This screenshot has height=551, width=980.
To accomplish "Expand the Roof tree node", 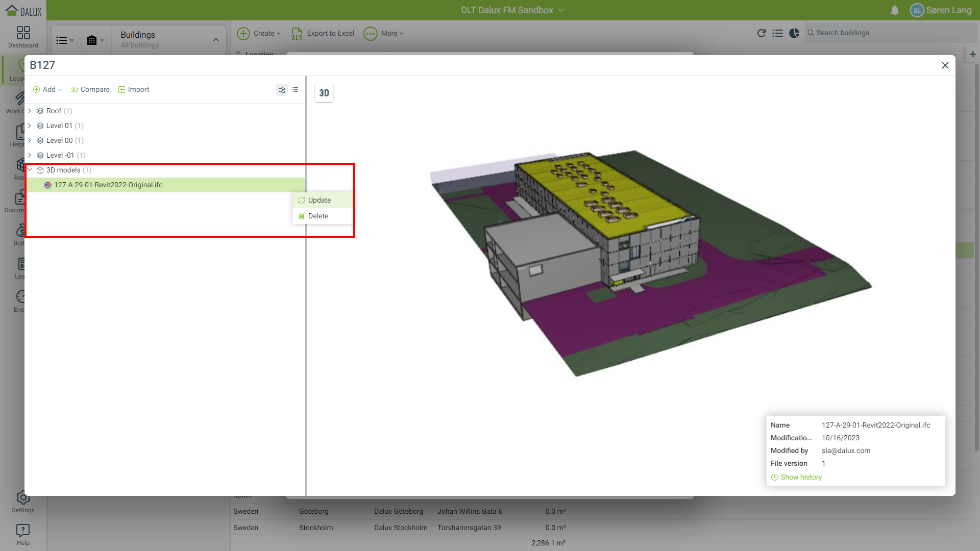I will coord(30,111).
